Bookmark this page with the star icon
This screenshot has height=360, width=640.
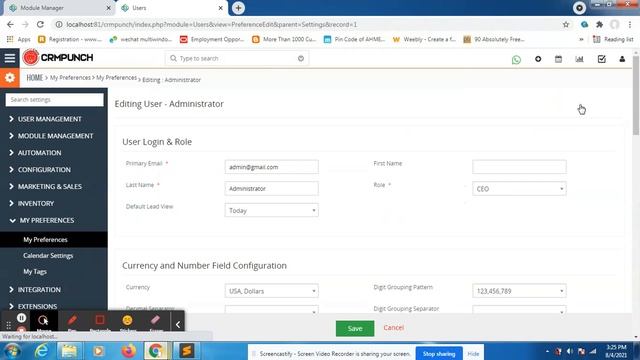pos(566,24)
